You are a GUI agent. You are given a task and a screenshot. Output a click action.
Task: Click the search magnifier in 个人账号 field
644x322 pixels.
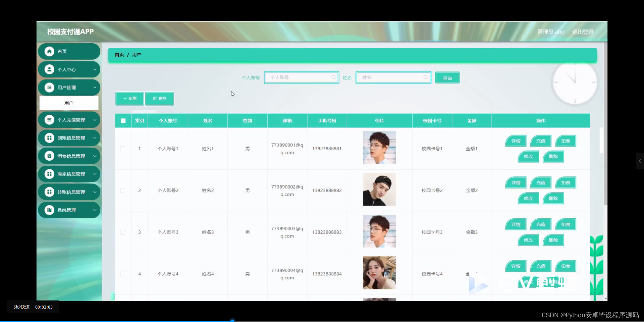[x=333, y=77]
